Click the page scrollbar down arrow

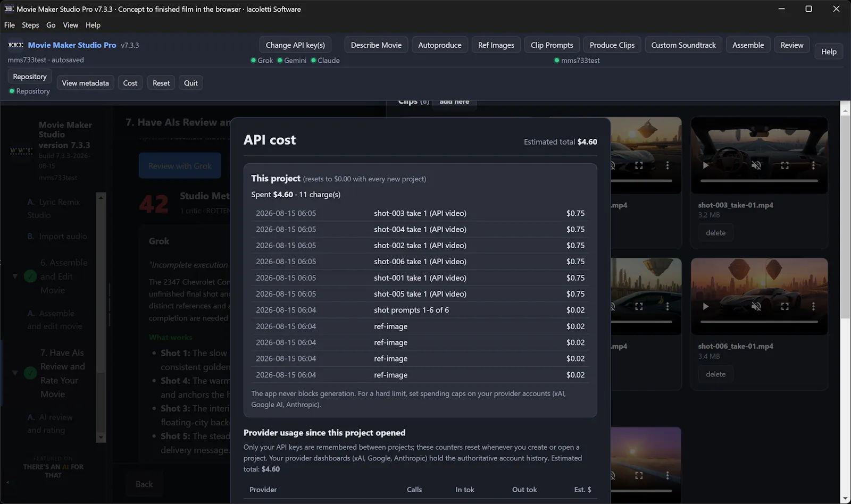(x=846, y=499)
